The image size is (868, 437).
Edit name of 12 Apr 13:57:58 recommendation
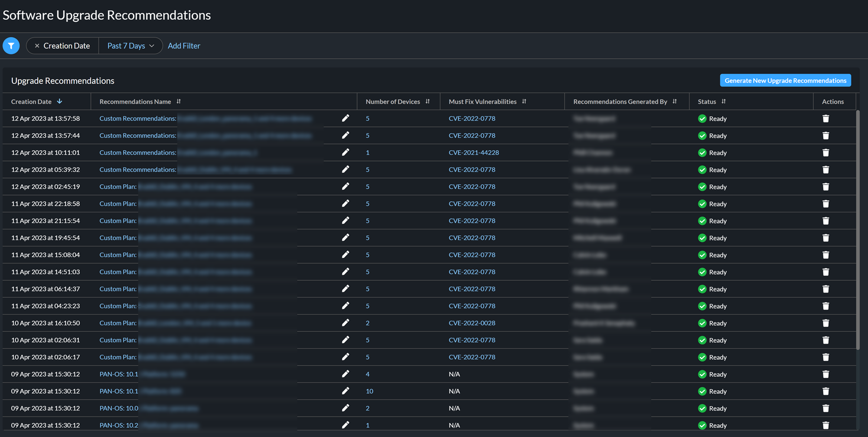coord(345,118)
